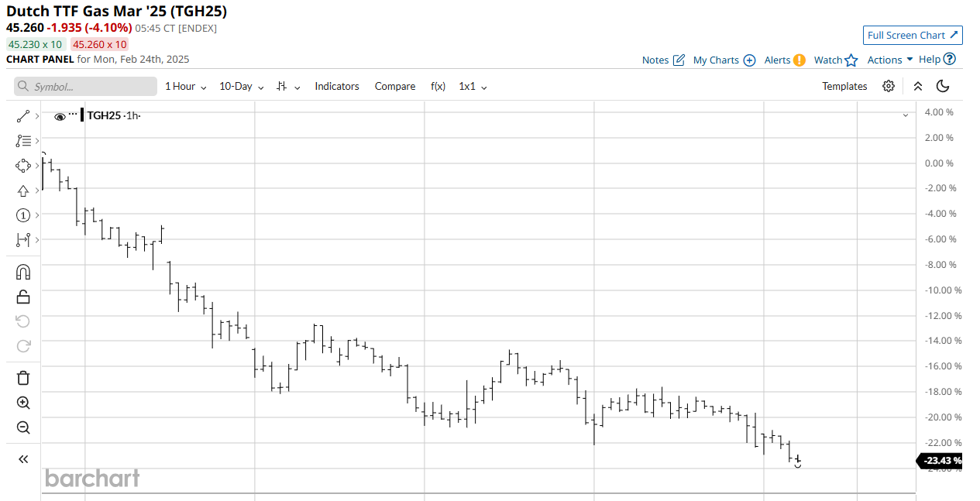This screenshot has width=980, height=501.
Task: Select the measurement range tool
Action: click(22, 240)
